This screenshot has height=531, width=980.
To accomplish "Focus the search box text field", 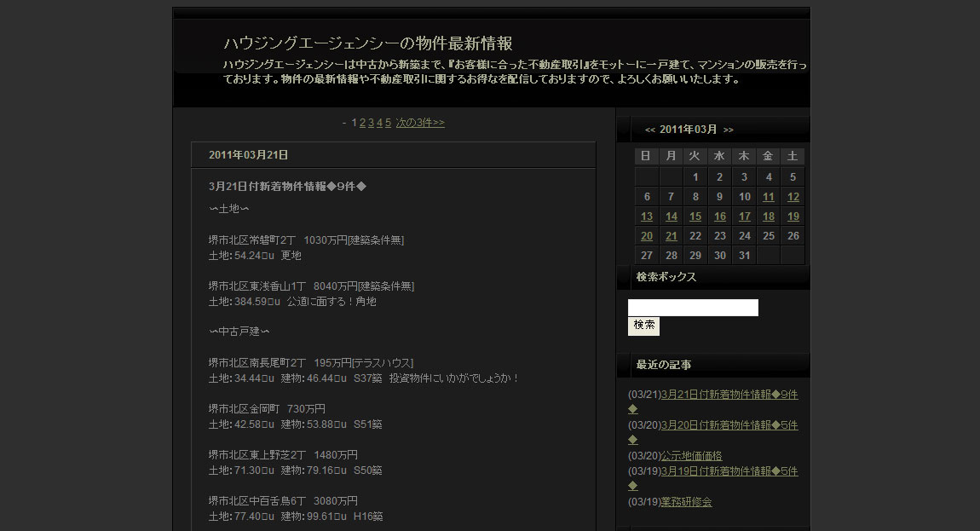I will 693,308.
